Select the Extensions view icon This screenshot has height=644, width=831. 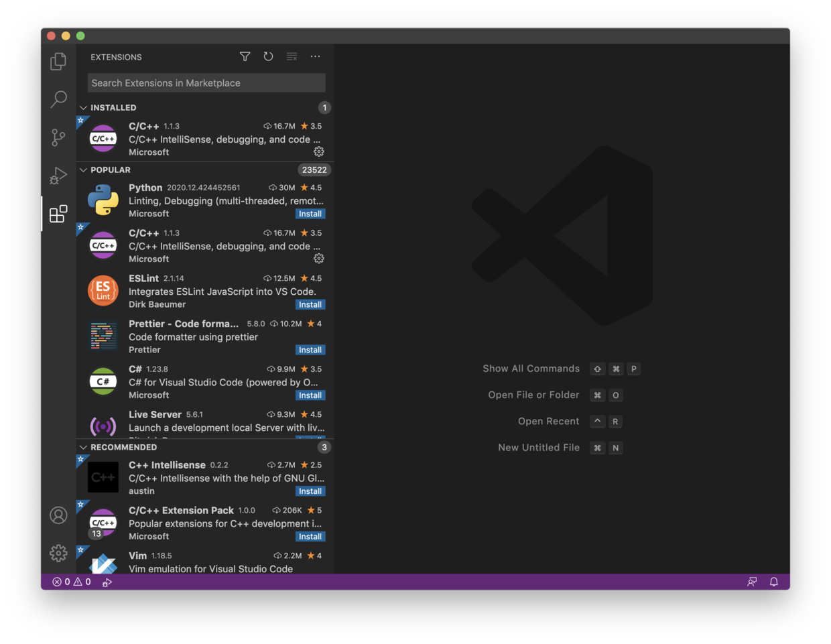(58, 214)
